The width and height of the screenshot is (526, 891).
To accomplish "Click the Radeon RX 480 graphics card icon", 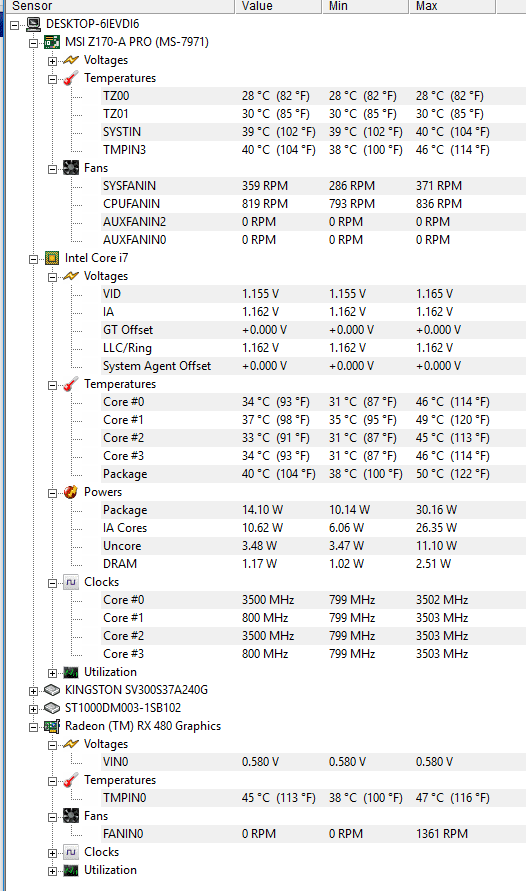I will tap(52, 726).
